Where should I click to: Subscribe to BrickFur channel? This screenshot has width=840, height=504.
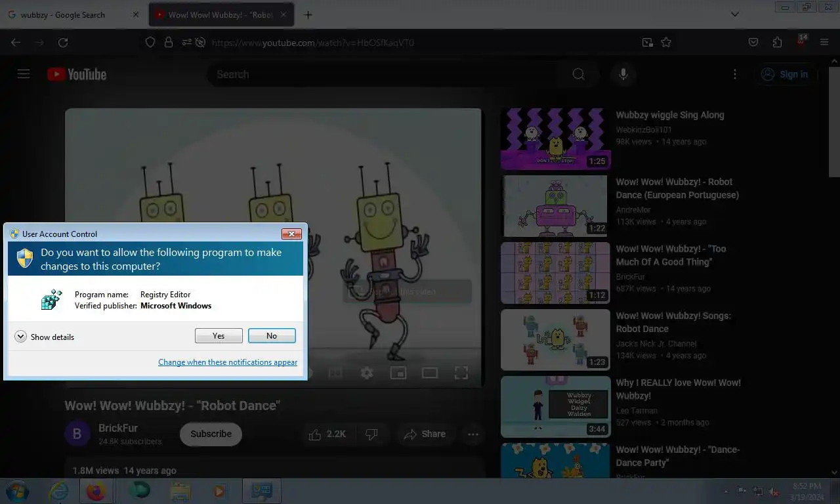(x=211, y=434)
